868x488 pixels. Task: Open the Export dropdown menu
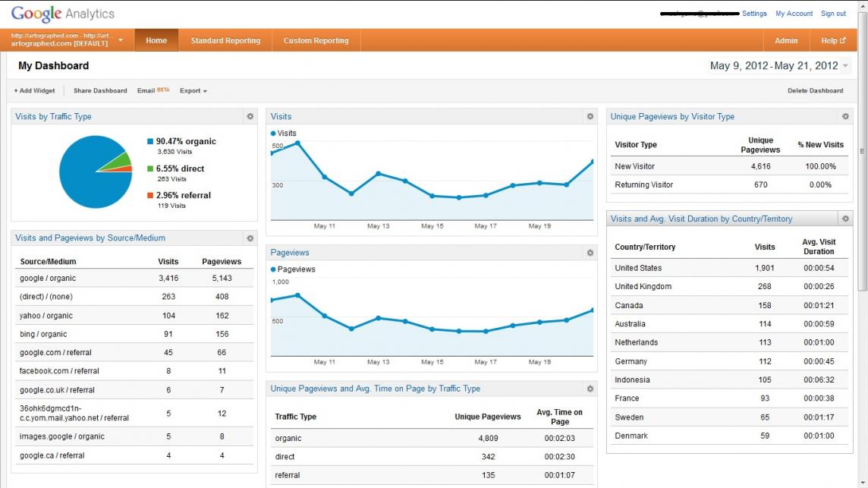(193, 91)
